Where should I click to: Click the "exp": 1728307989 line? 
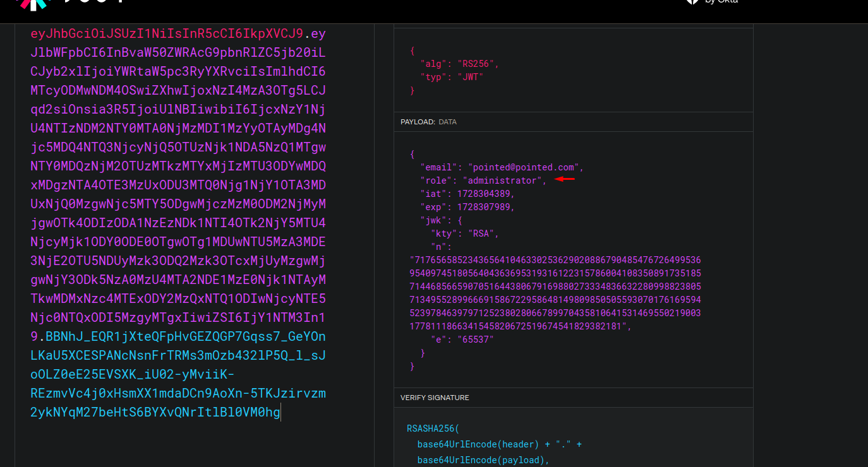click(467, 207)
